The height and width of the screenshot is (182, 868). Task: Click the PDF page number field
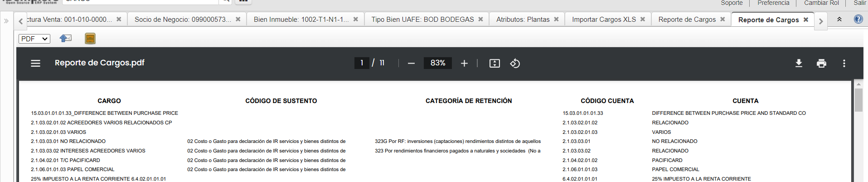[362, 63]
